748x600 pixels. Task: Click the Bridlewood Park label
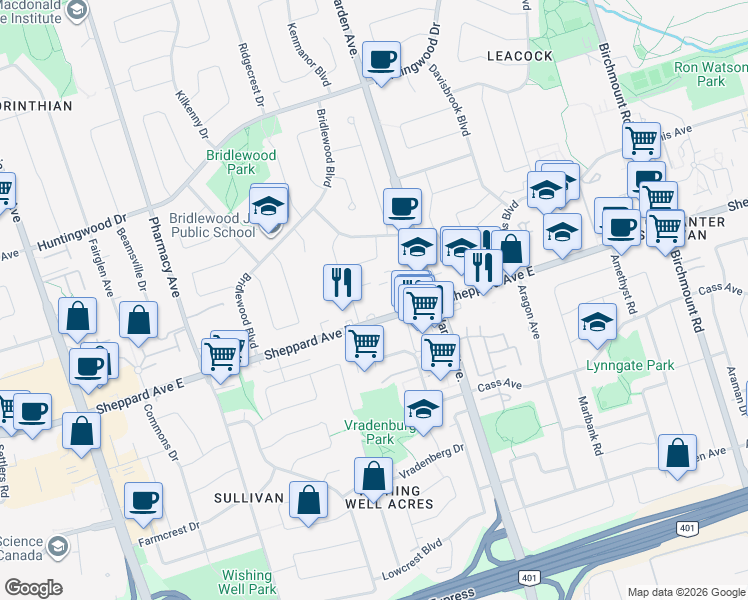click(241, 162)
